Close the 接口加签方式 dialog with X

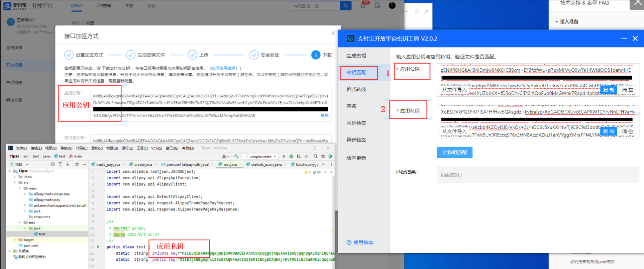click(x=333, y=33)
